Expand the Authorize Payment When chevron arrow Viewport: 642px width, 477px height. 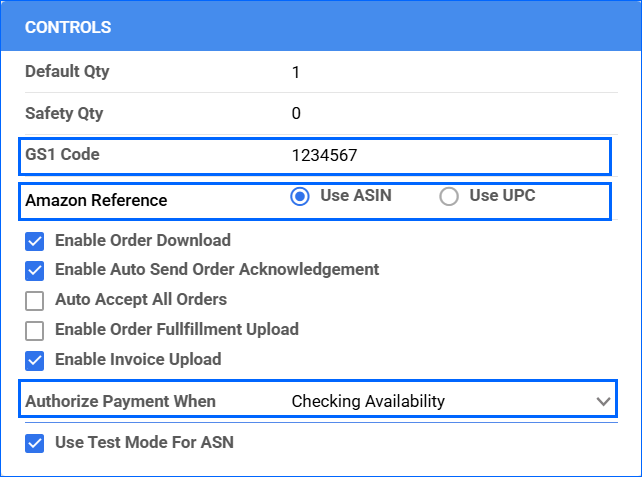(602, 402)
